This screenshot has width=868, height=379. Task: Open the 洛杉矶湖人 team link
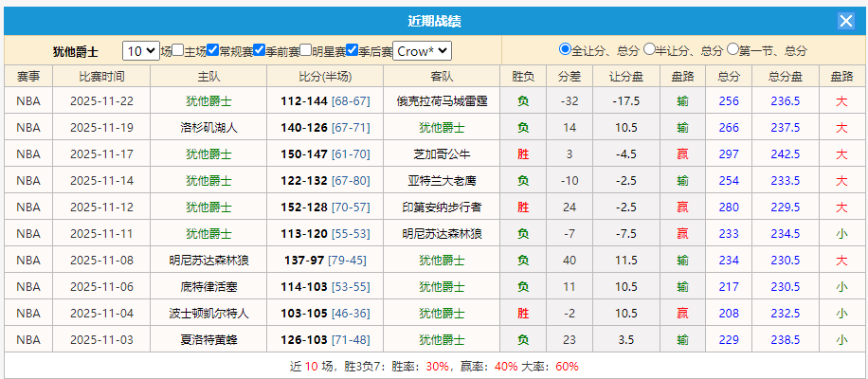tap(208, 127)
